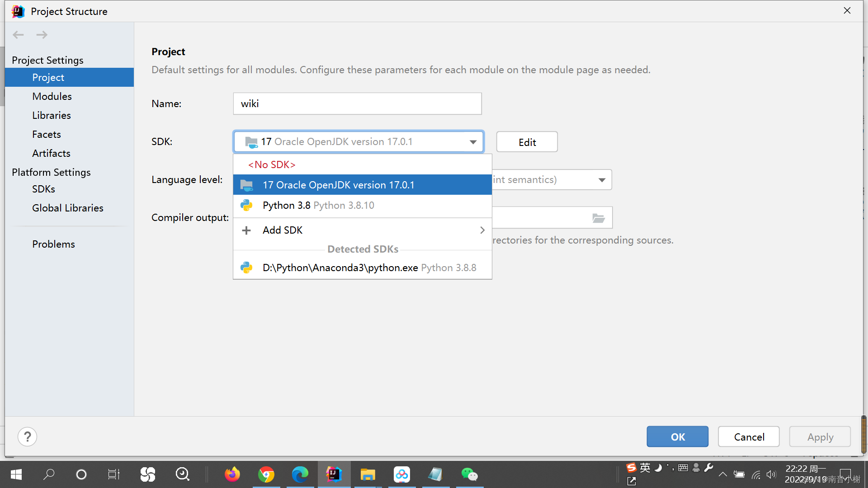This screenshot has width=868, height=488.
Task: Open the Modules settings page
Action: point(52,96)
